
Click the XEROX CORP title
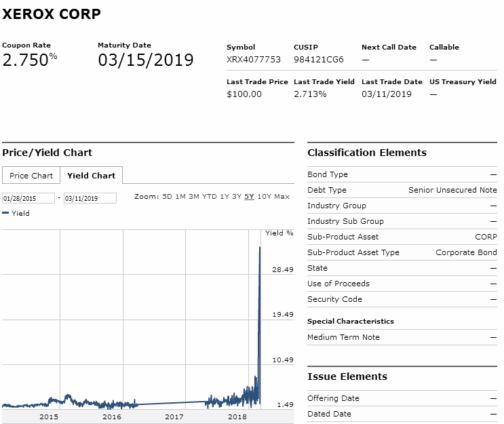52,14
